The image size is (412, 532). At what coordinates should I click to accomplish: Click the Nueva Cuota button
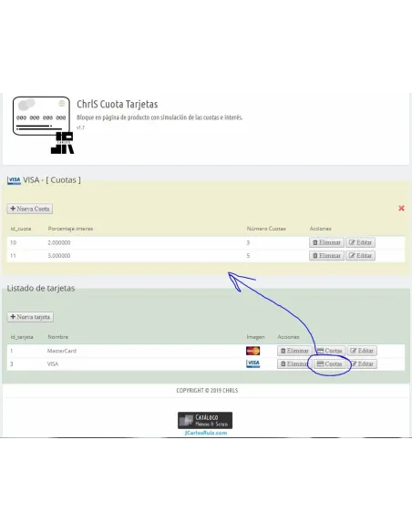pos(30,209)
